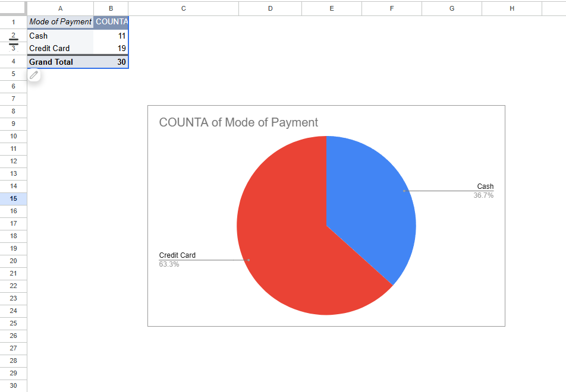Click the Cash cell in pivot table
566x392 pixels.
60,36
